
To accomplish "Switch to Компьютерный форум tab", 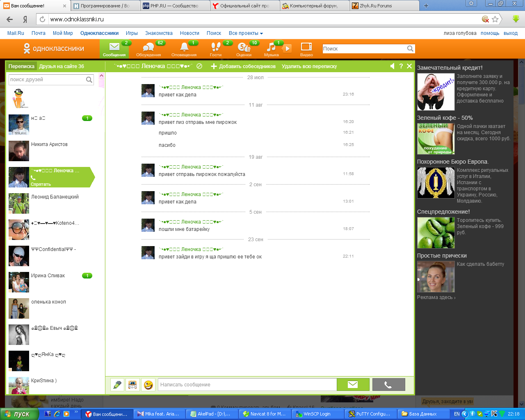I will [315, 6].
